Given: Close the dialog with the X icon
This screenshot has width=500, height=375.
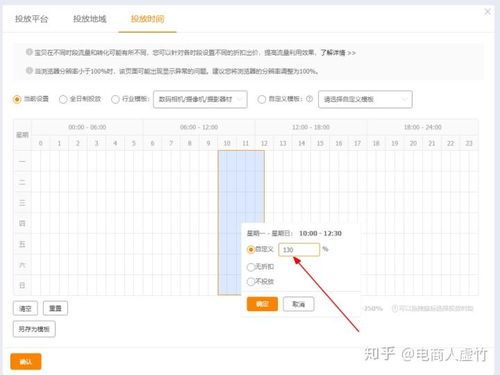Looking at the screenshot, I should point(487,12).
